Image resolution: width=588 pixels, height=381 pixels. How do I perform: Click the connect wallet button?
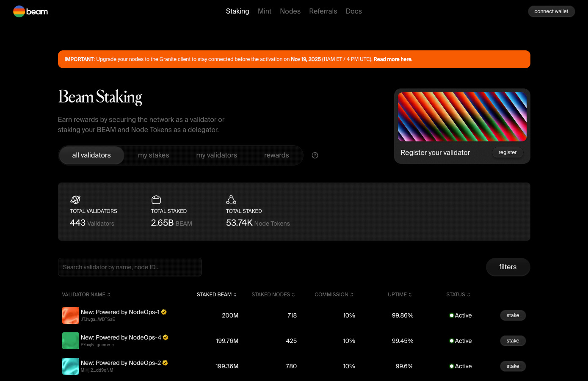[x=551, y=11]
